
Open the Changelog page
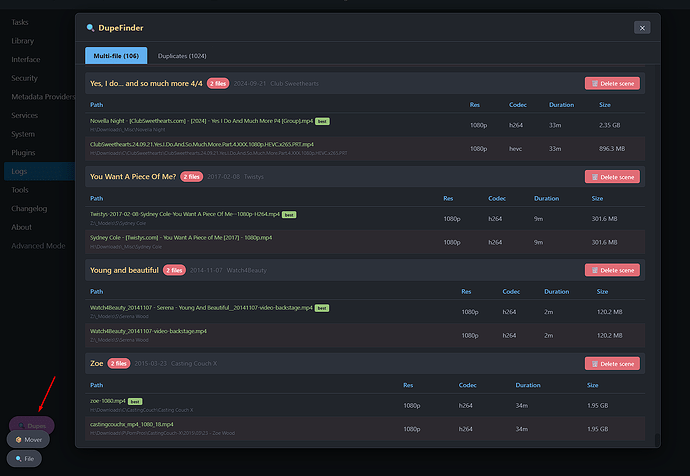point(29,208)
